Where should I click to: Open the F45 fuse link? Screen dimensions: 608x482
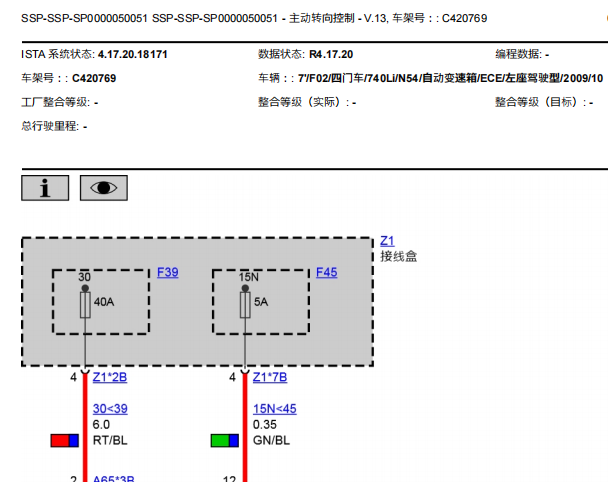(x=326, y=272)
